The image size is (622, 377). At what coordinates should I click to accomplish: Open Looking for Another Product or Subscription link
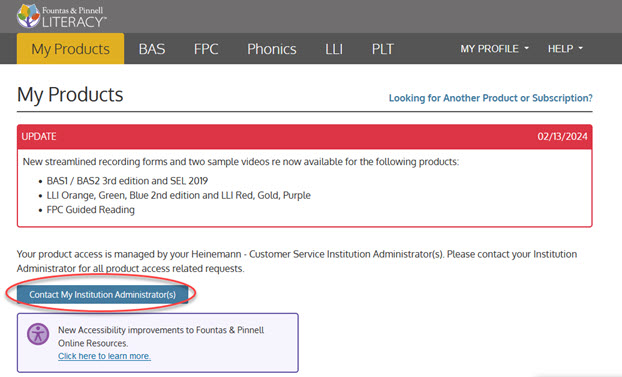(490, 98)
